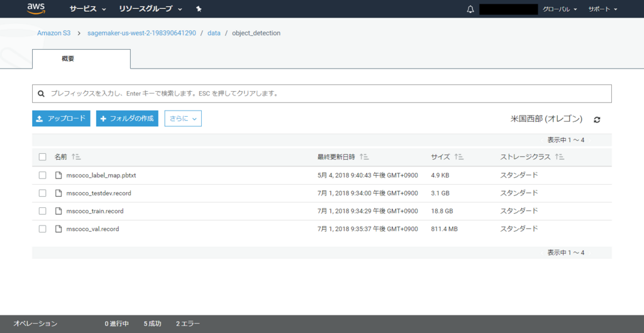The width and height of the screenshot is (644, 333).
Task: Open the グローバル region dropdown
Action: [x=560, y=9]
